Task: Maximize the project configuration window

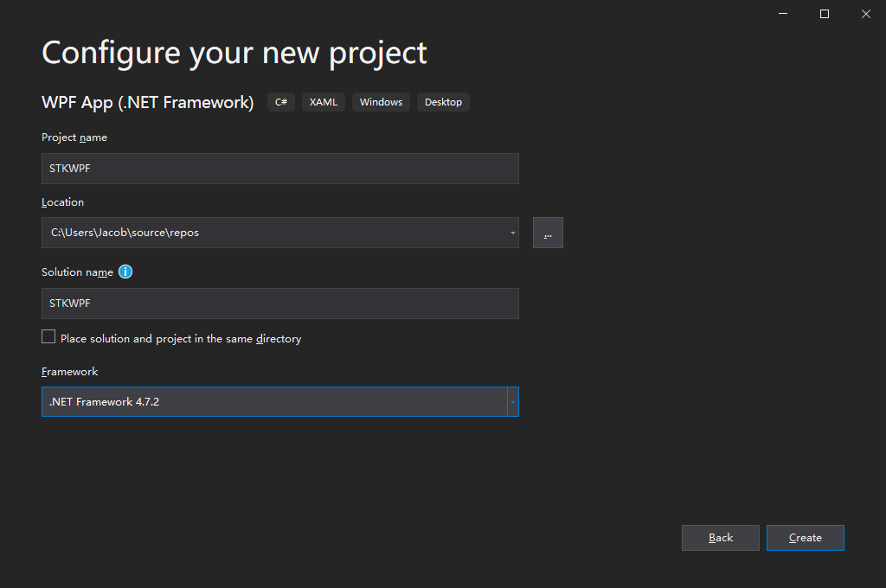Action: pos(824,14)
